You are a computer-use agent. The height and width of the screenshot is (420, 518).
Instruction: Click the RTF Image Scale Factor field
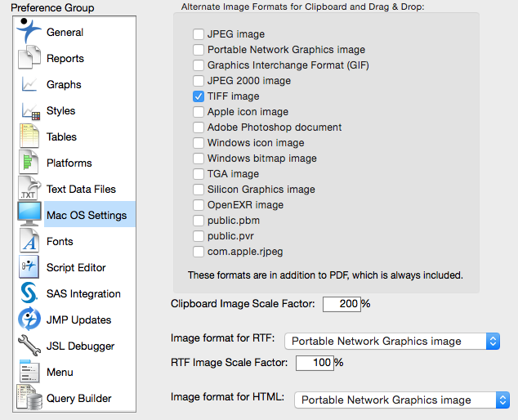[314, 362]
